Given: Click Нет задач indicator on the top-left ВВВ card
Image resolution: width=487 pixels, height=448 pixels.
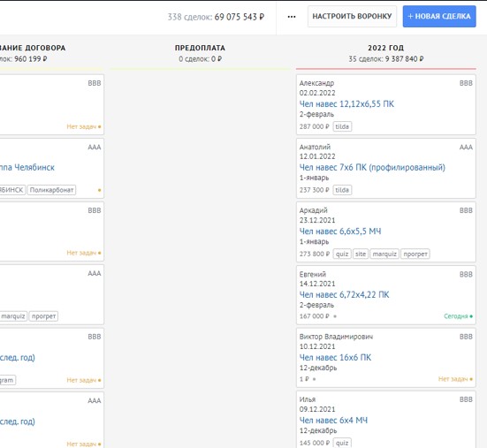Looking at the screenshot, I should click(84, 126).
